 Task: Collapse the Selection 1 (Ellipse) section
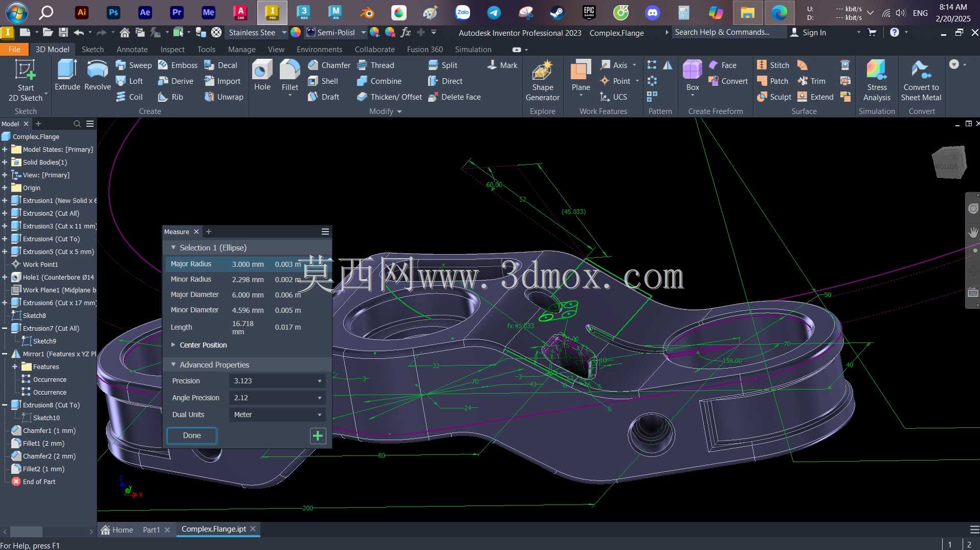(x=173, y=247)
